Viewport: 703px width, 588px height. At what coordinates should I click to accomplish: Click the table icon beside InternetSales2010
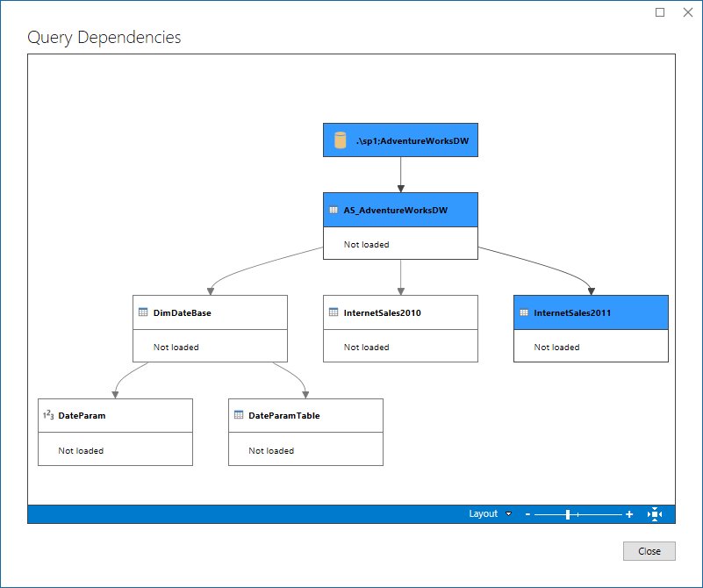(x=334, y=312)
